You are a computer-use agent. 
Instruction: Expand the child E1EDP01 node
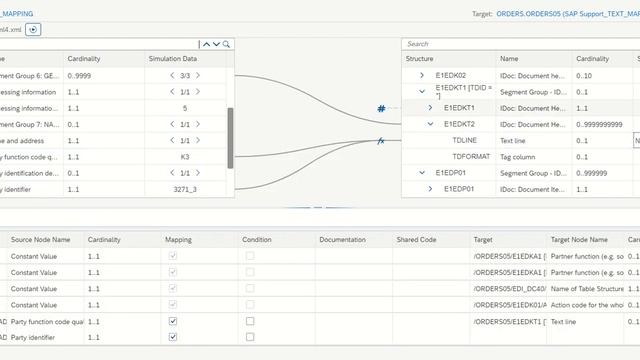coord(430,189)
